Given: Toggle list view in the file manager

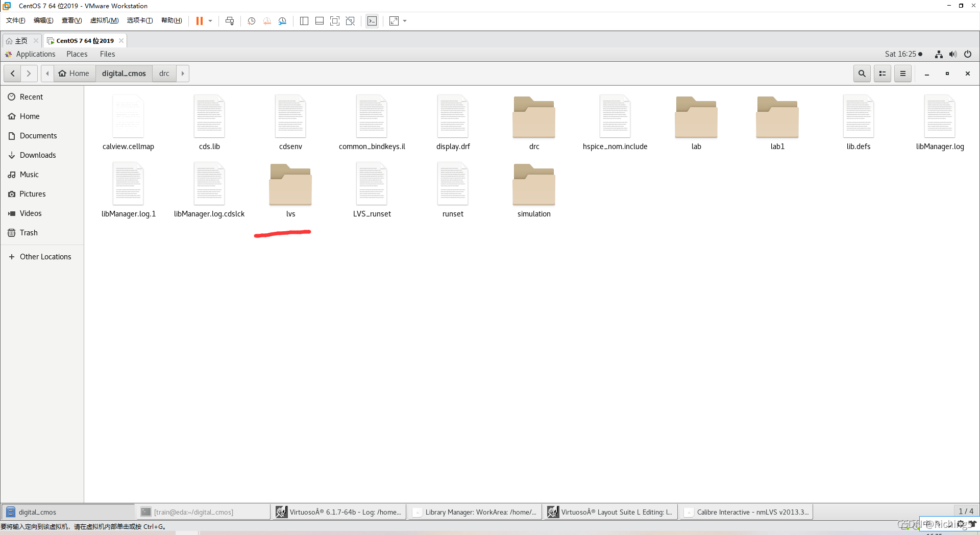Looking at the screenshot, I should (882, 74).
